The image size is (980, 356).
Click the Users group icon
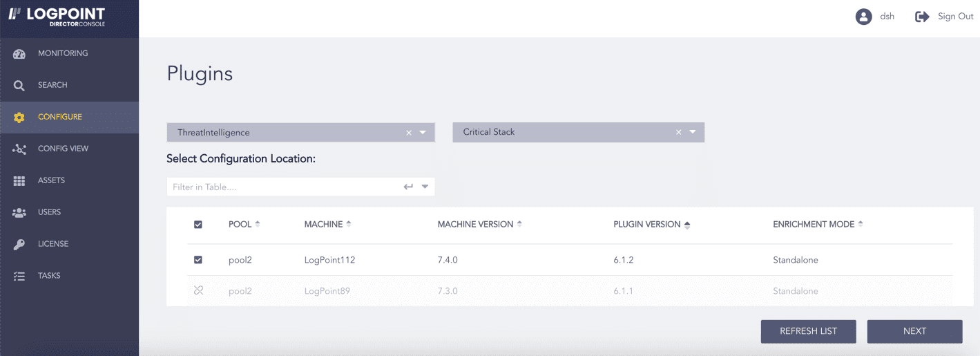click(x=19, y=213)
